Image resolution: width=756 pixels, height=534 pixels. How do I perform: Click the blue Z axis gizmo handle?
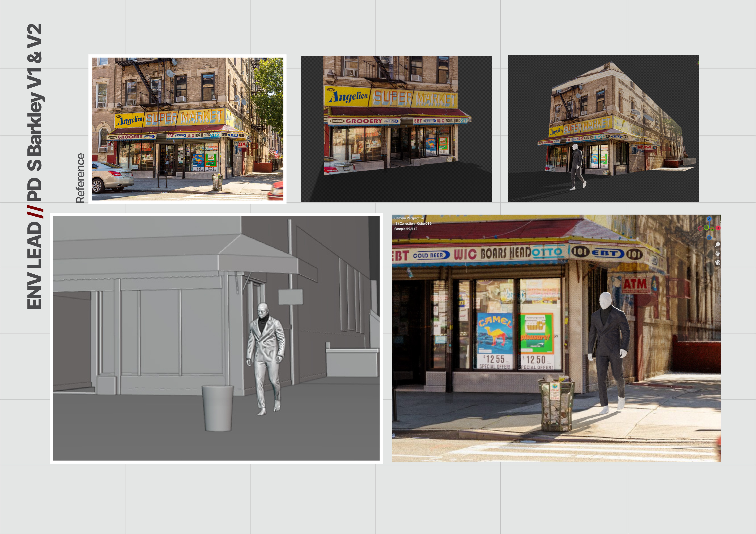click(709, 219)
